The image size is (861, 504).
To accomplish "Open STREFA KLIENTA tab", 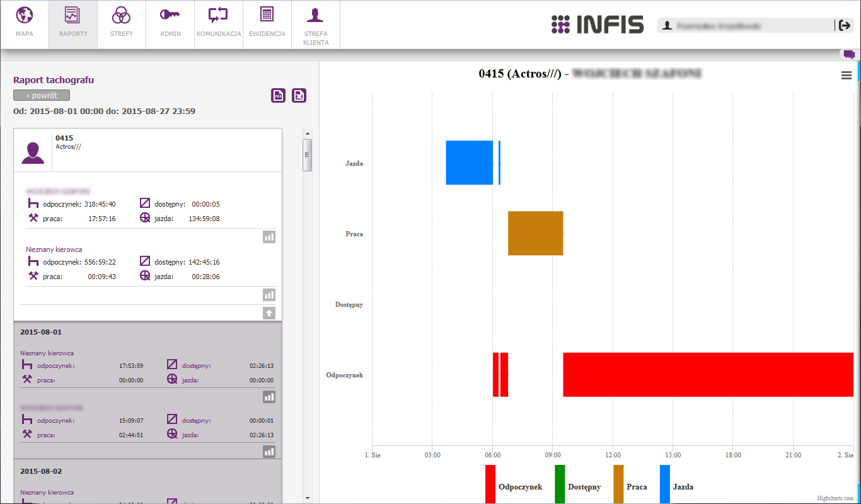I will click(x=316, y=24).
